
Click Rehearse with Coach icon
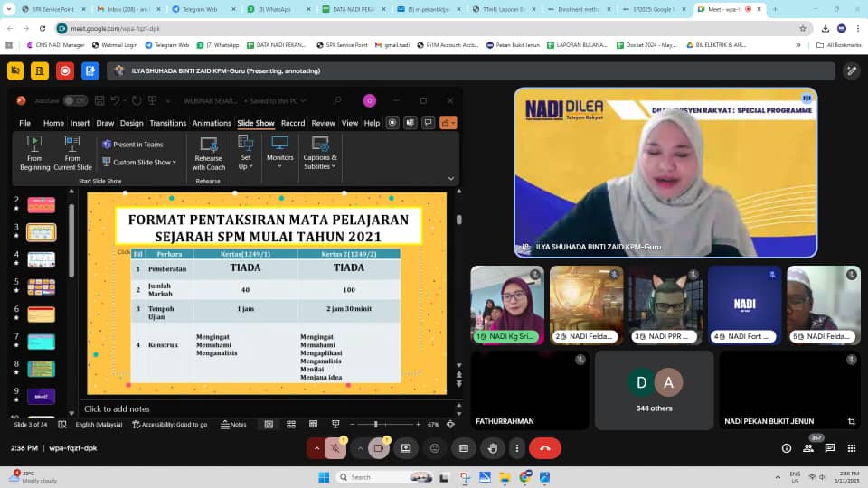(209, 145)
